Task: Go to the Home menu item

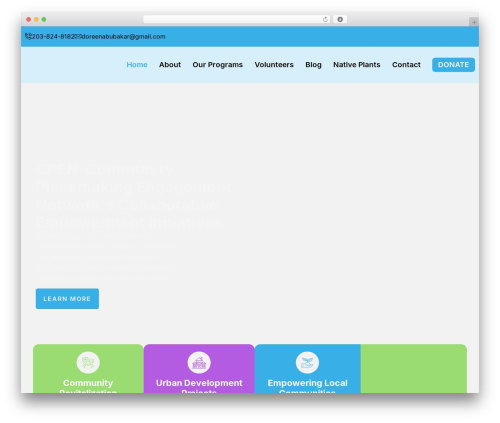Action: (137, 65)
